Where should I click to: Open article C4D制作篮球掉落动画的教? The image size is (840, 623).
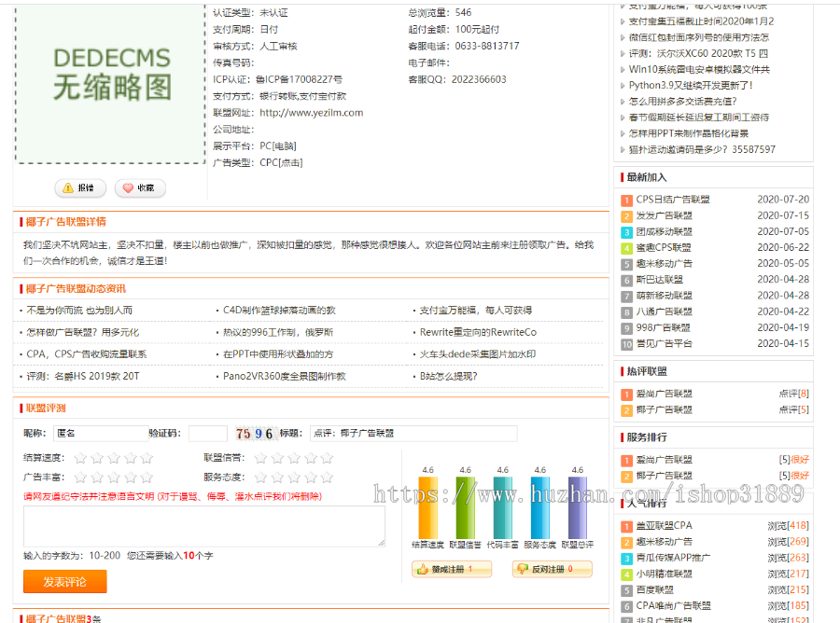[x=279, y=311]
